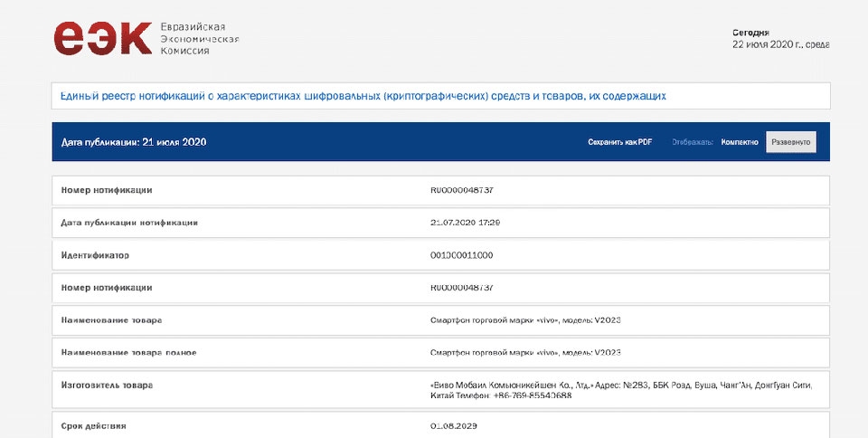
Task: Select vivo V2023 value in Наименование товара row
Action: pos(525,320)
